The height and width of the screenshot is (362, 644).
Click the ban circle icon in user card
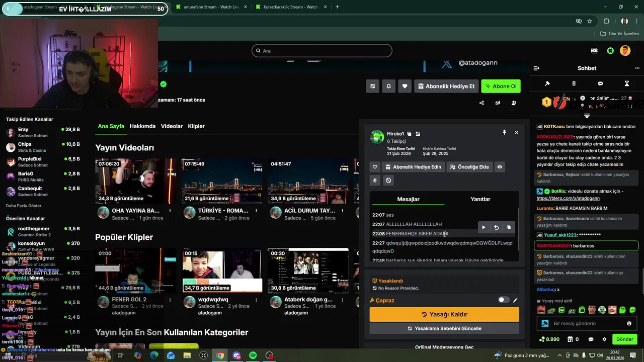click(x=388, y=180)
